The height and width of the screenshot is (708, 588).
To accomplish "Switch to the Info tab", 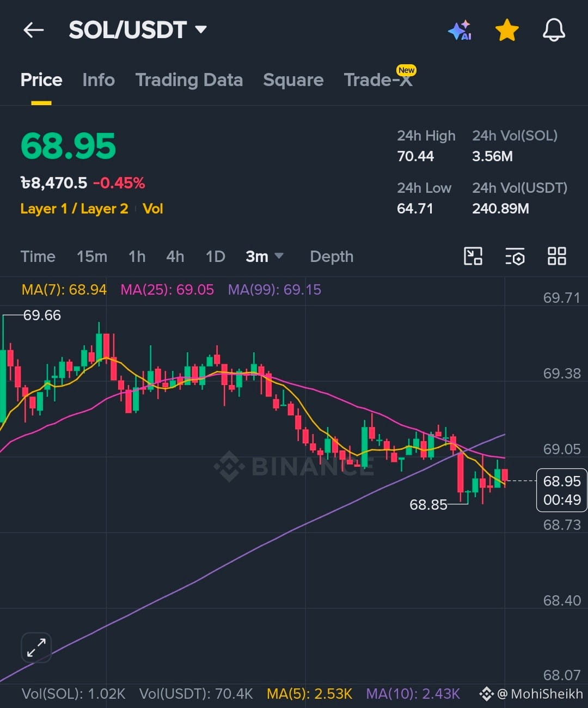I will coord(99,80).
